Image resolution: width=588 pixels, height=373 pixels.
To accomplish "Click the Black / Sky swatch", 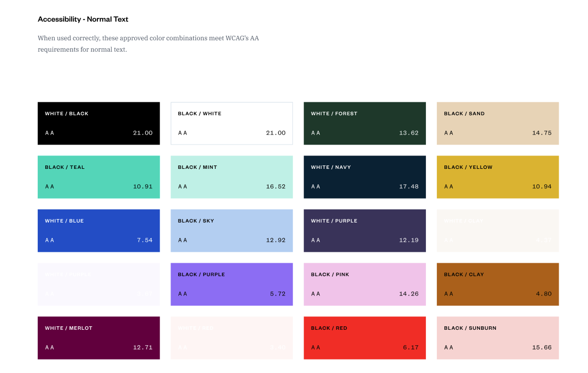I will click(x=232, y=230).
